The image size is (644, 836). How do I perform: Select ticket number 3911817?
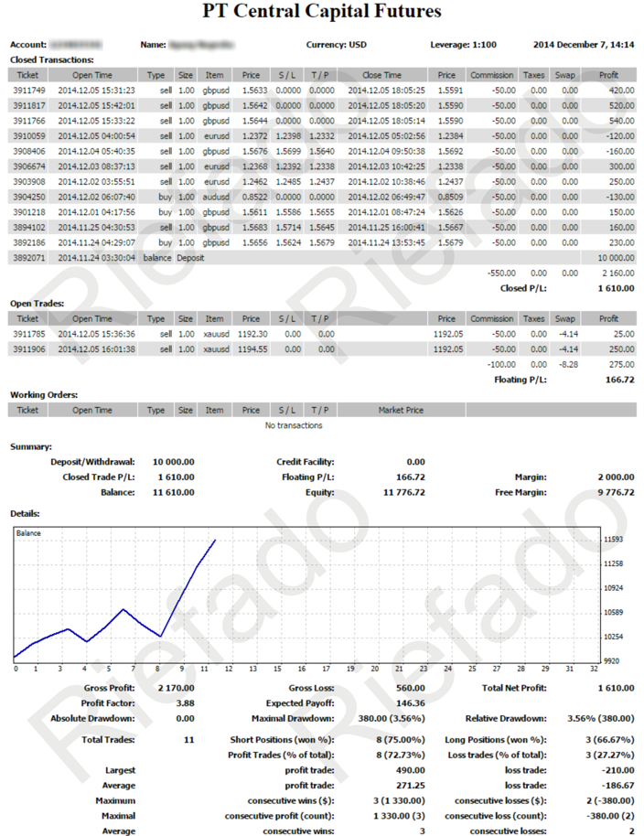[x=28, y=105]
